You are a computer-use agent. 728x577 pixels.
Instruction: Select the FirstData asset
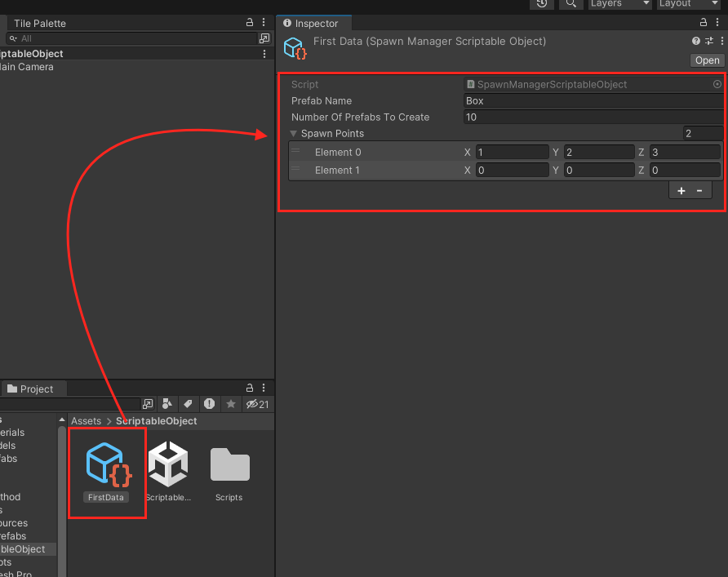click(106, 471)
